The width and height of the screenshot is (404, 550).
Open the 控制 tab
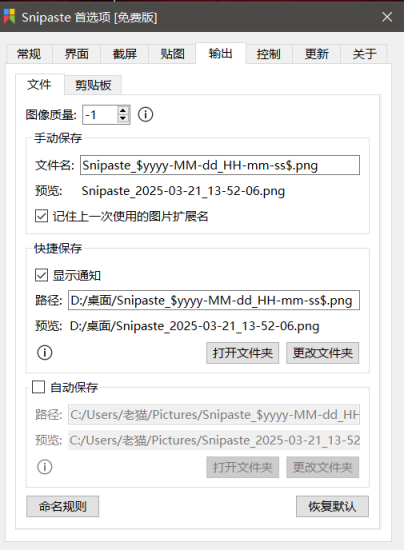click(268, 54)
